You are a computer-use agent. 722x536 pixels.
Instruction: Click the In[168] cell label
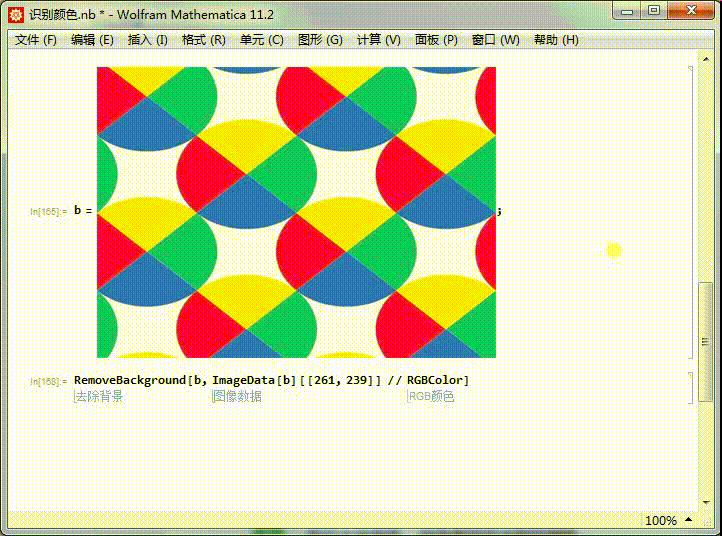(48, 382)
